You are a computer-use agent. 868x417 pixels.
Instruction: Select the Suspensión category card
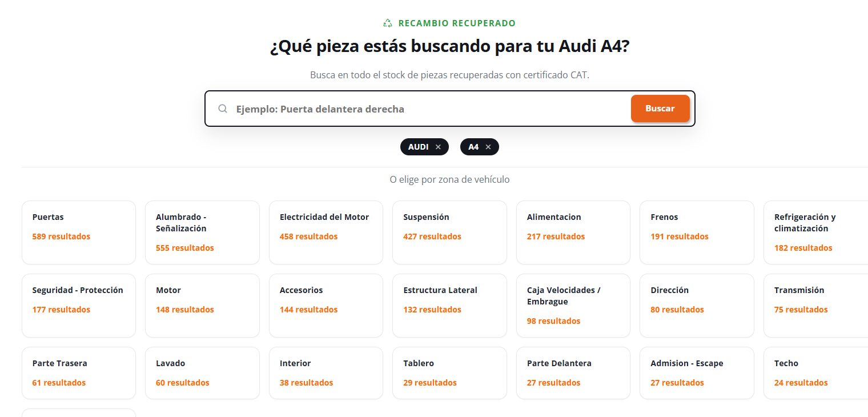pos(449,232)
